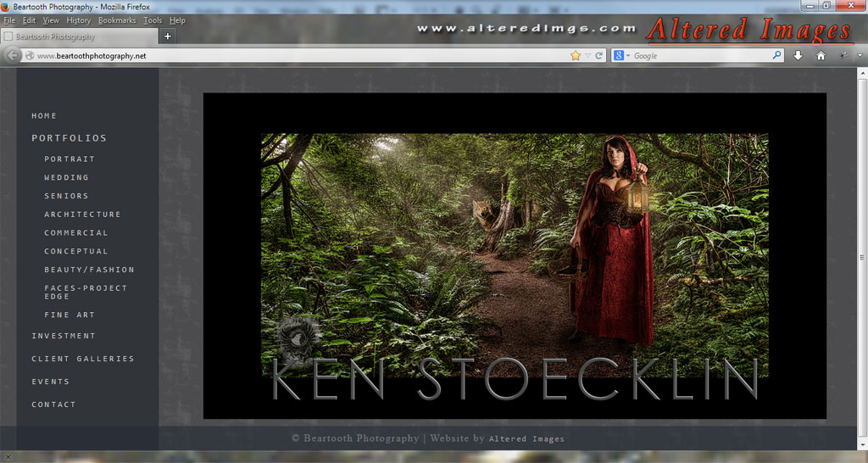868x463 pixels.
Task: Open the FACES-PROJECT EDGE portfolio
Action: tap(86, 292)
